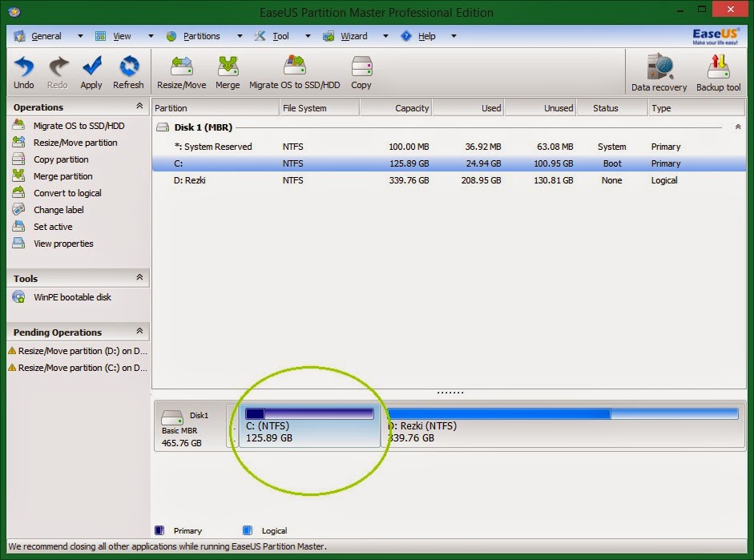Expand dropdown arrow next to Partitions
Viewport: 754px width, 560px height.
pos(240,36)
